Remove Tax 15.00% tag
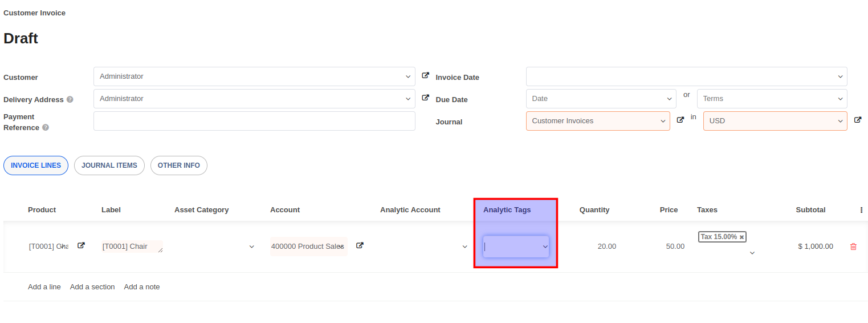This screenshot has height=323, width=868. click(x=741, y=237)
